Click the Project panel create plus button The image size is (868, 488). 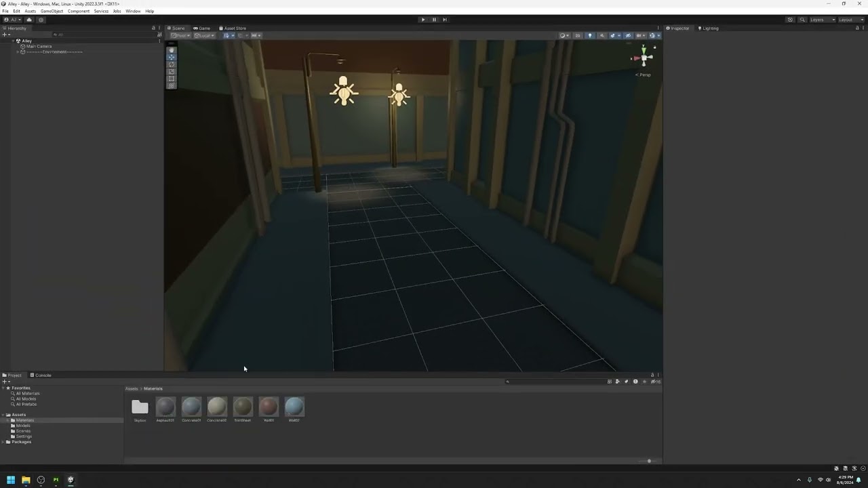click(5, 382)
